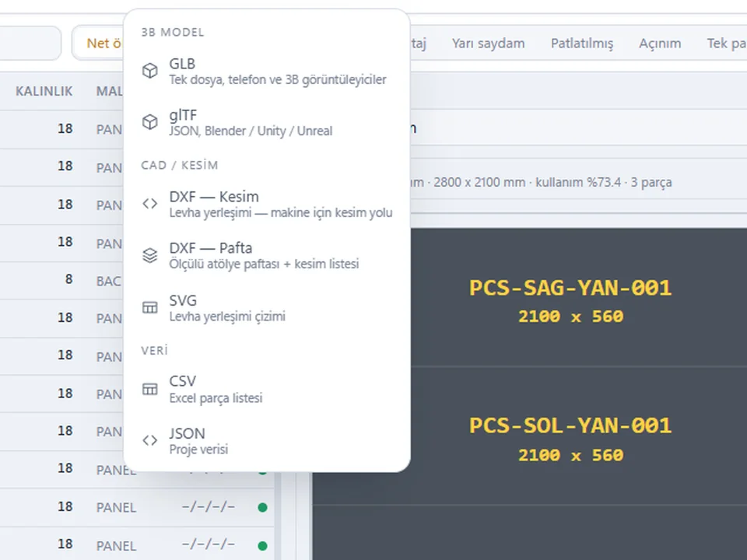Click the 3 parça count text

tap(651, 182)
